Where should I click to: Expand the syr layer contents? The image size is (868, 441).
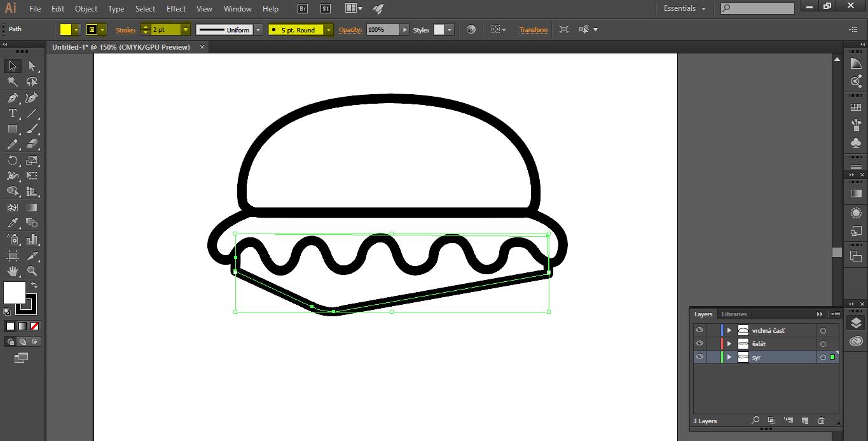[x=729, y=358]
